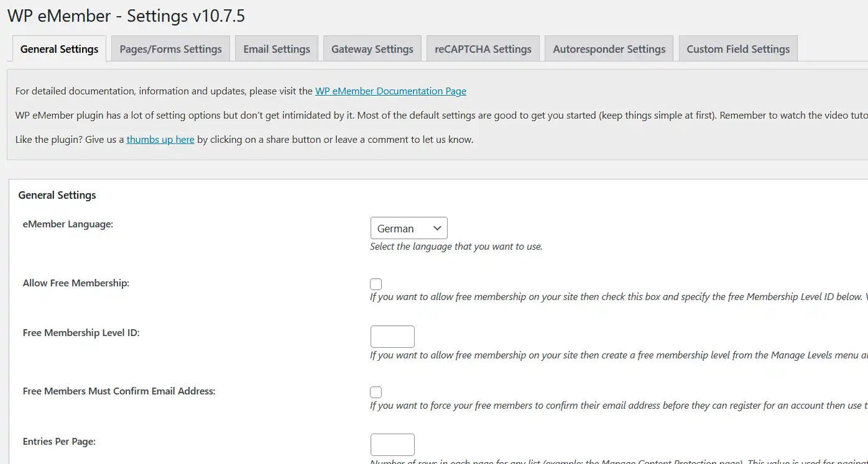Expand the eMember Language dropdown

point(409,228)
